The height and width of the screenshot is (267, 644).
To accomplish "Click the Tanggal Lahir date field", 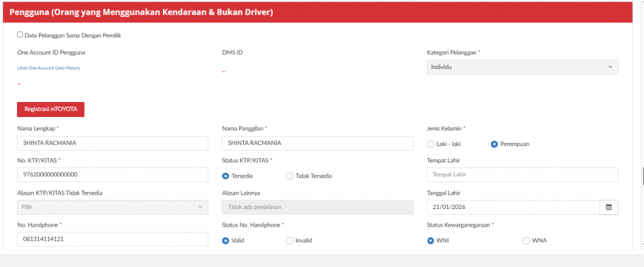I will (x=512, y=207).
